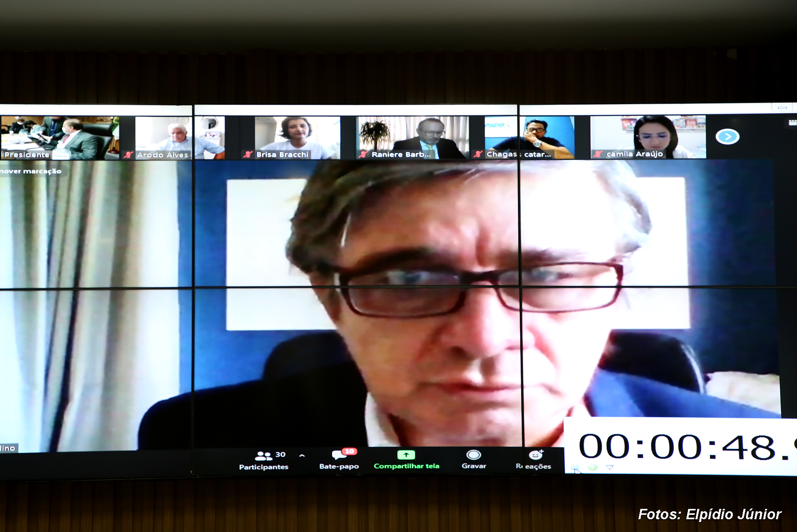Screen dimensions: 797x532
Task: Pause the stopwatch timer
Action: (575, 467)
